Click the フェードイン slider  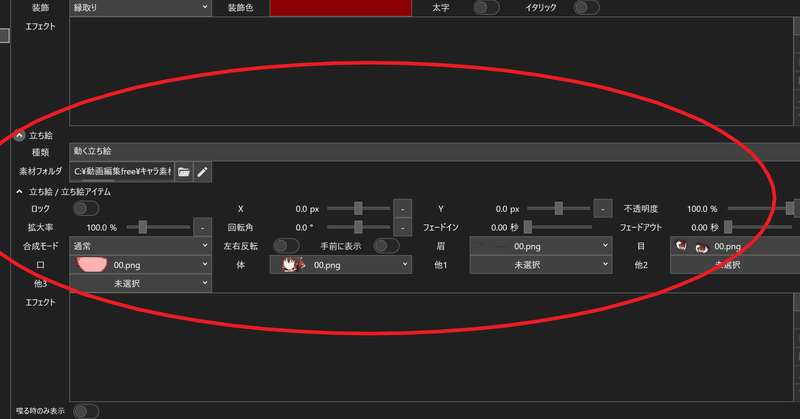(x=559, y=227)
